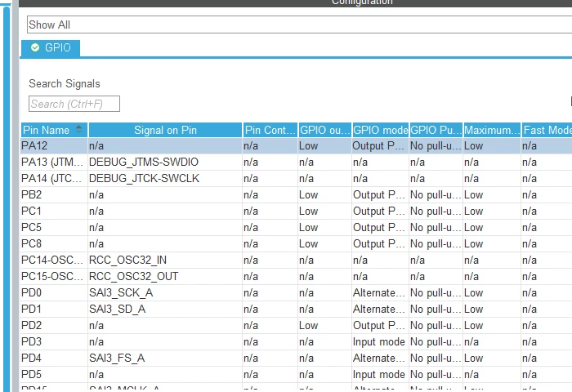Click PD3 Input mode cell
The image size is (572, 392).
click(380, 341)
